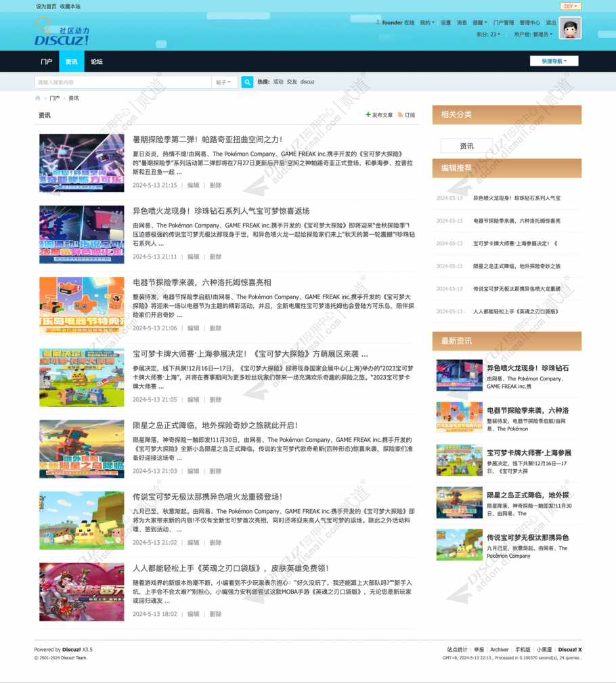Click hot search term 活动
The width and height of the screenshot is (616, 683).
[278, 82]
